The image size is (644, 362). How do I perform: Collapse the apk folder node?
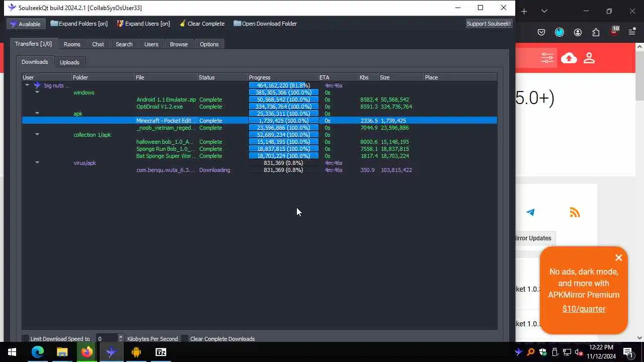[37, 114]
